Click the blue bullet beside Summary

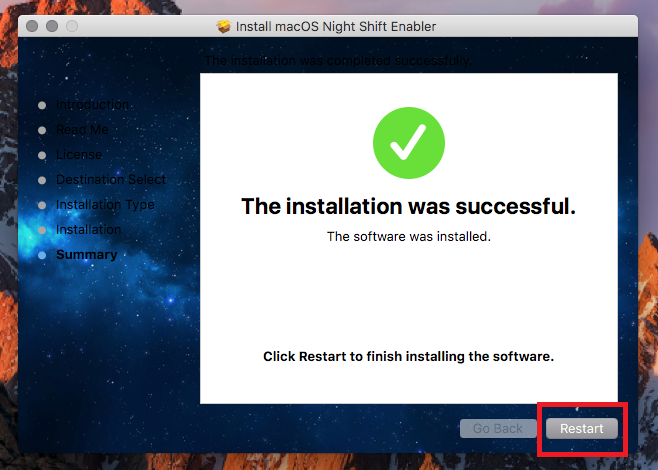[42, 255]
